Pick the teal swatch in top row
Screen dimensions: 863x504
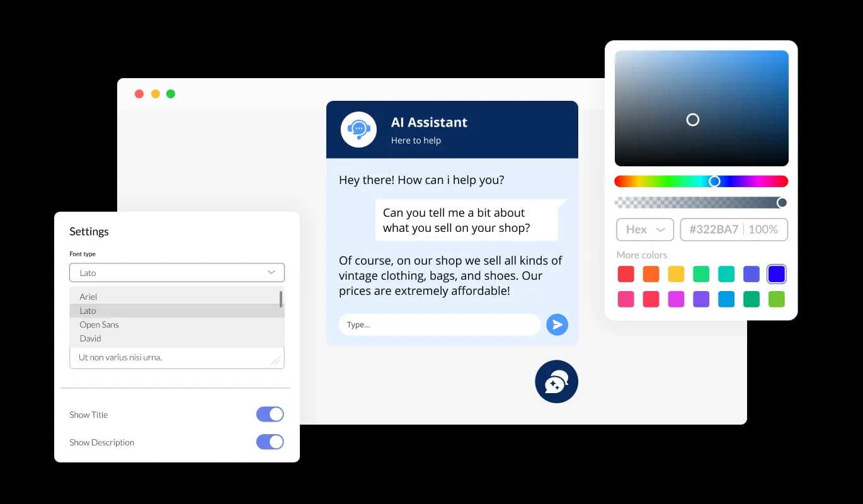726,274
